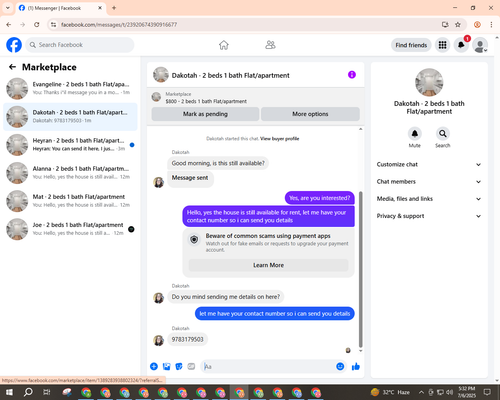This screenshot has width=500, height=400.
Task: Open the weather widget showing 32°C Haze
Action: click(x=390, y=392)
